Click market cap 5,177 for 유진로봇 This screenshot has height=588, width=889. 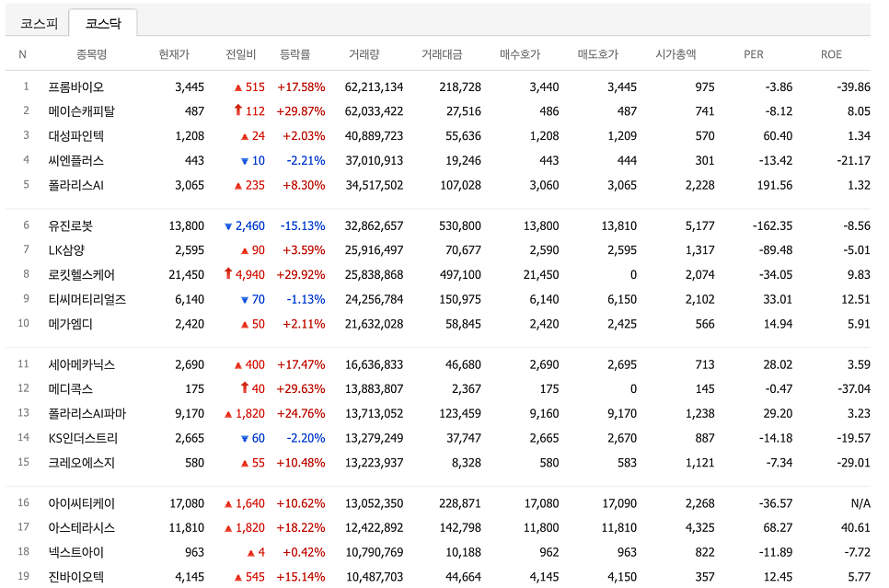tap(699, 225)
